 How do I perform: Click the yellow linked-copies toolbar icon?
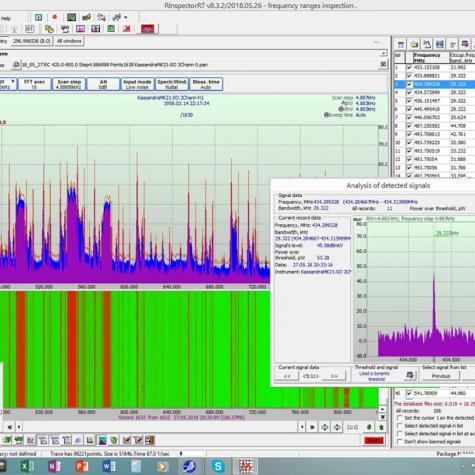[49, 29]
